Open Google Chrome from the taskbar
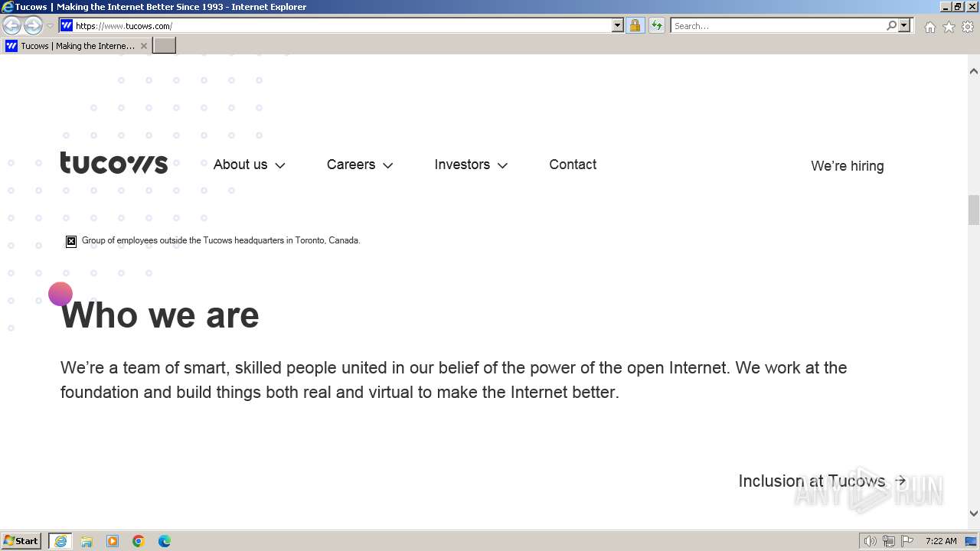Viewport: 980px width, 551px height. (139, 541)
